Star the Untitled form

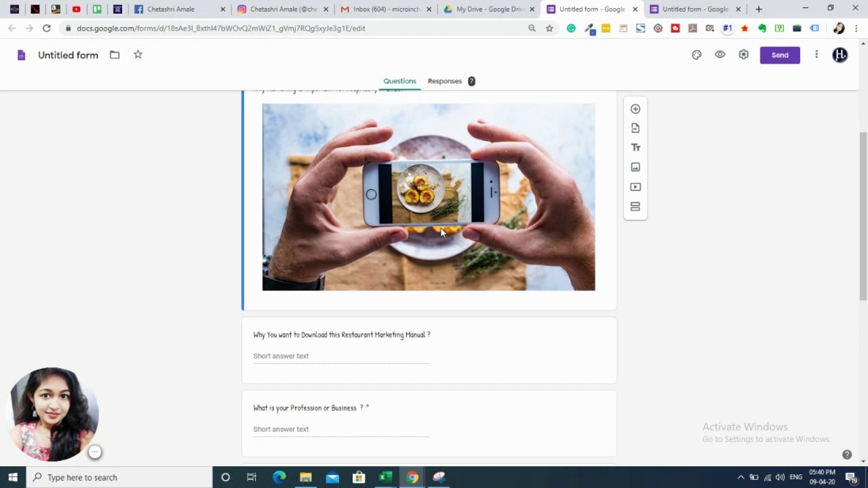(138, 54)
